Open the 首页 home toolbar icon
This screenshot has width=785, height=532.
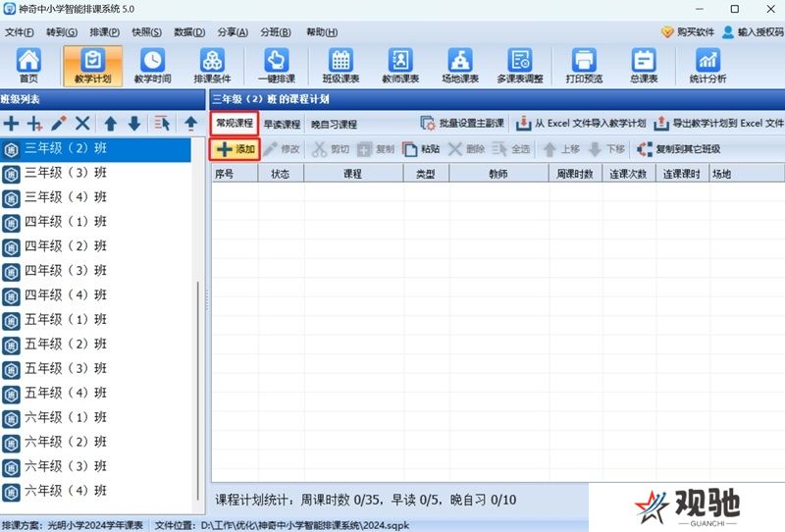28,66
